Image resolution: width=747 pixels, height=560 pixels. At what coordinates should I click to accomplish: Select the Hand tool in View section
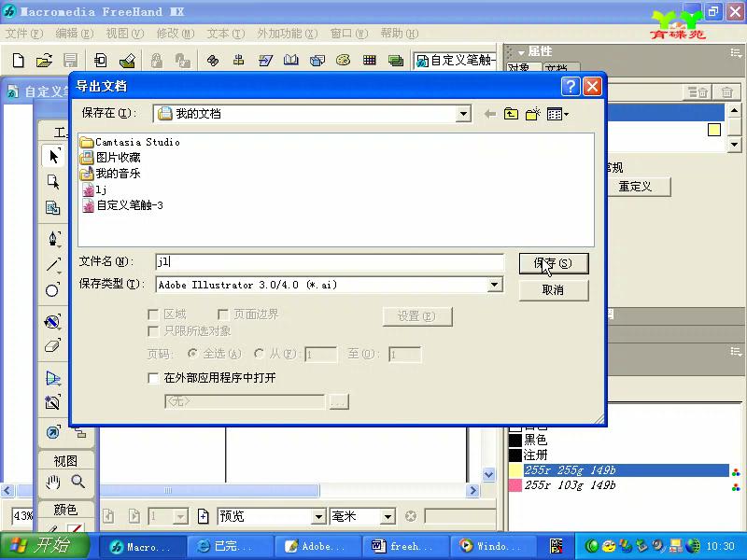[52, 483]
